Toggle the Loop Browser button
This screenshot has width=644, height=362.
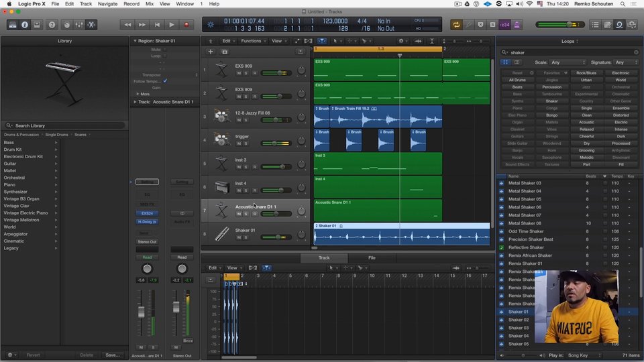tap(619, 25)
